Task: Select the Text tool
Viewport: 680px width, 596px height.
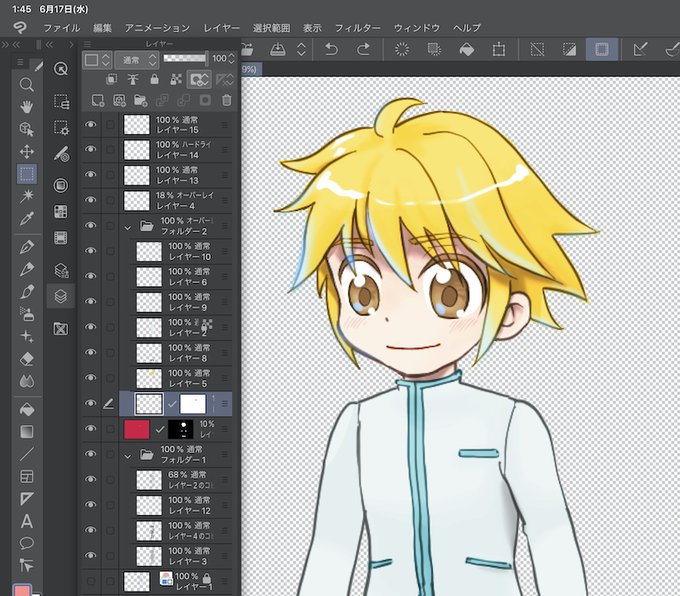Action: point(26,521)
